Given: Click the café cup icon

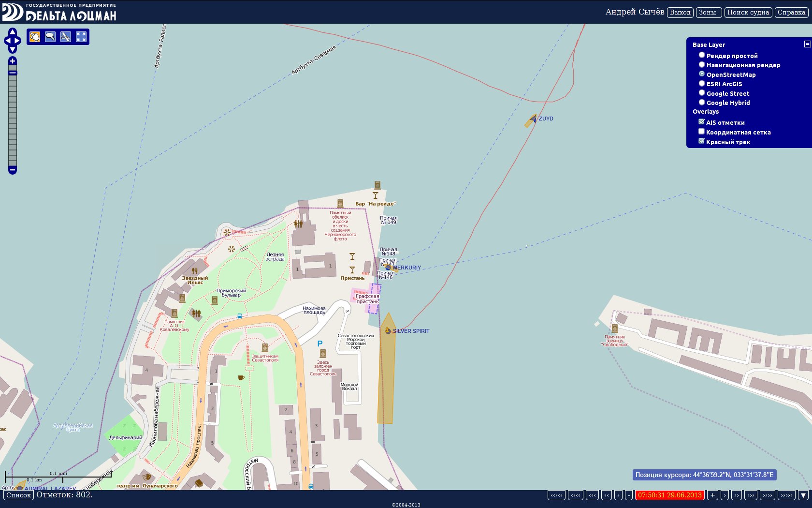Looking at the screenshot, I should (241, 377).
